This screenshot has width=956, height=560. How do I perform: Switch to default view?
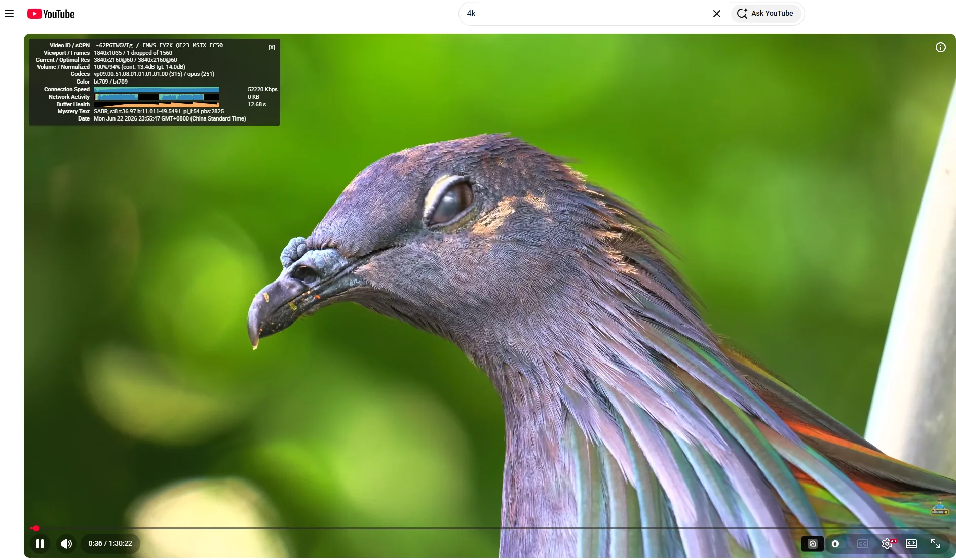(911, 544)
